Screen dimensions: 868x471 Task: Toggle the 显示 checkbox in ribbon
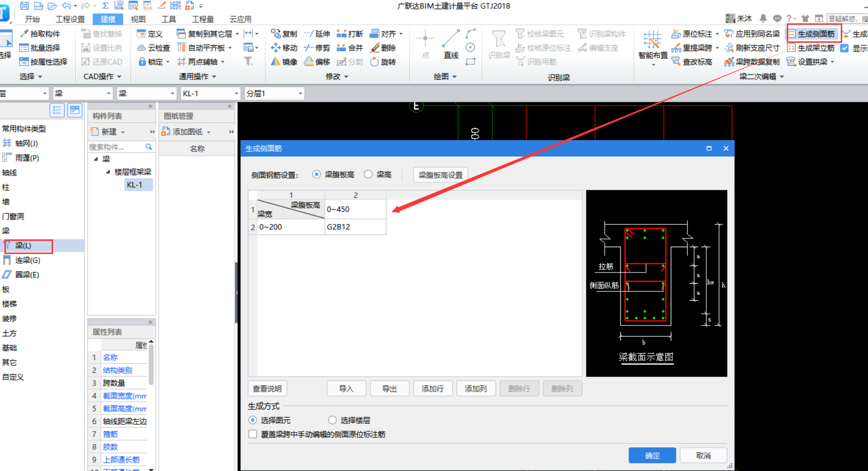click(845, 48)
